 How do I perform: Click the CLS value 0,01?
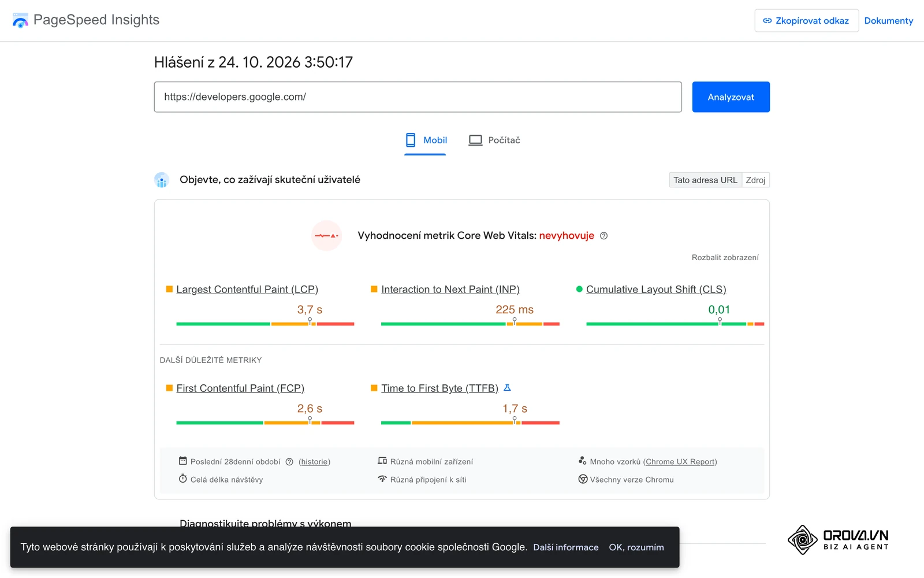[720, 310]
